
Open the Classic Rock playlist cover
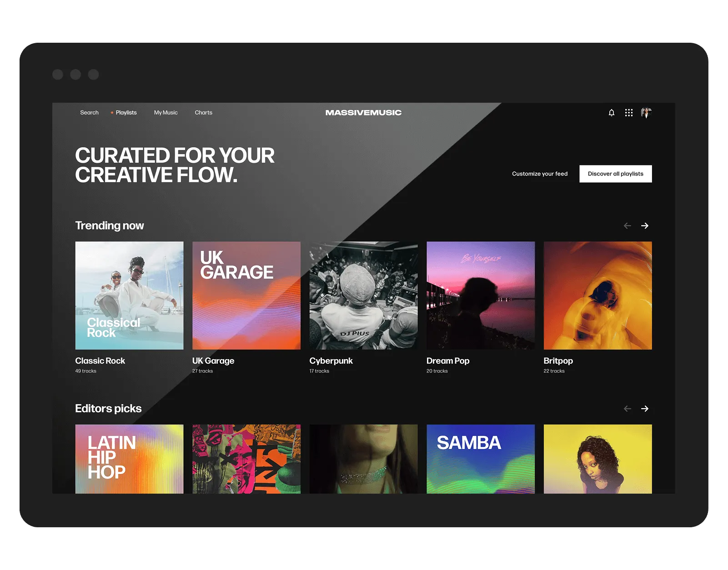(129, 295)
